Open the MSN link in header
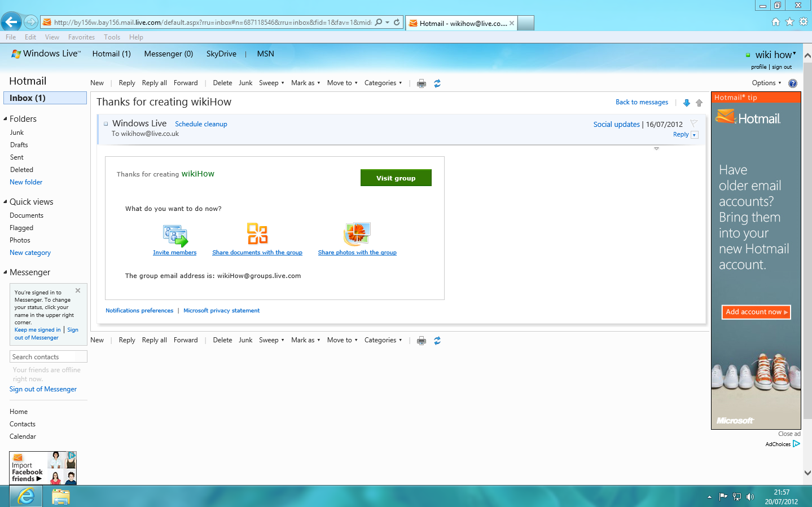This screenshot has height=507, width=812. point(266,54)
